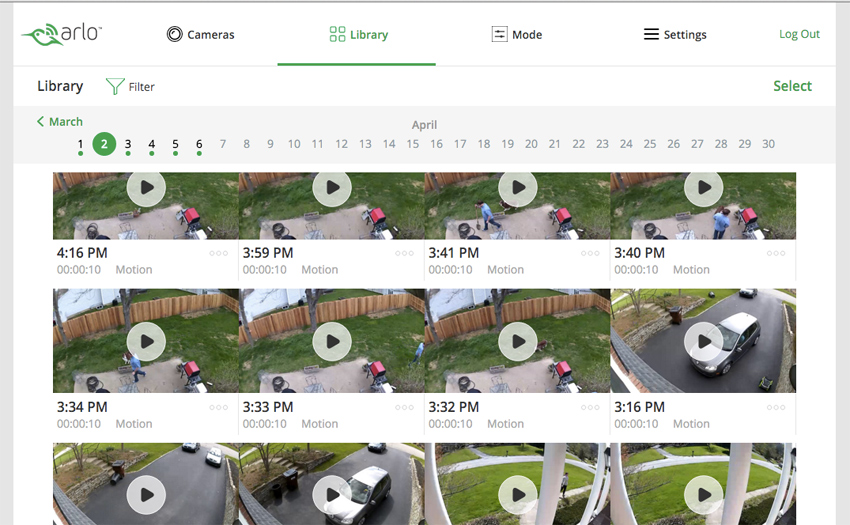Open the Settings tab
850x525 pixels.
tap(675, 35)
